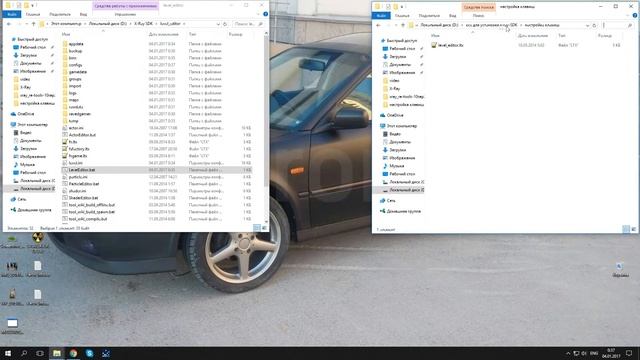Open Вид tab in left Explorer window
The image size is (640, 360).
click(83, 14)
